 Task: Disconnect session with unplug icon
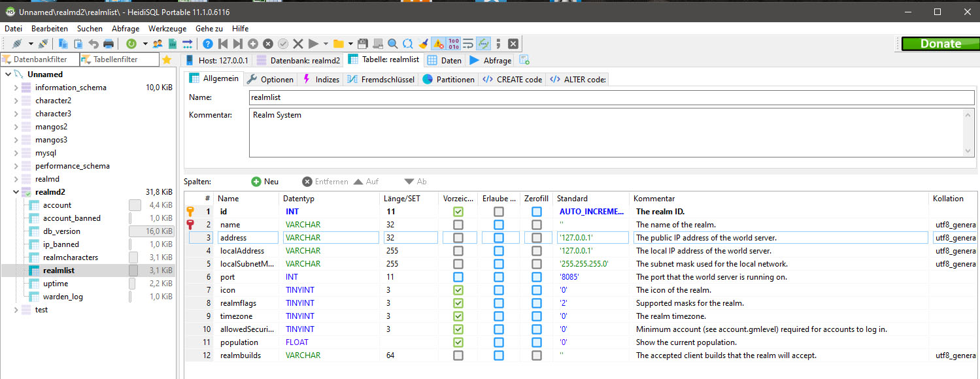pos(43,44)
